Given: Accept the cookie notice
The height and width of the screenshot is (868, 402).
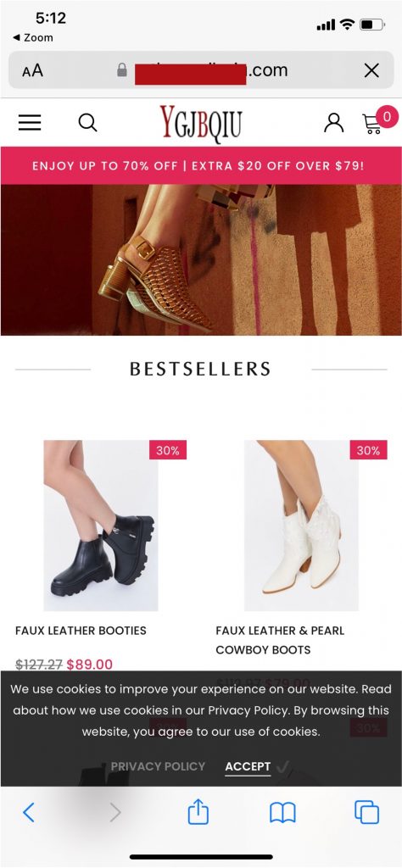Looking at the screenshot, I should point(248,766).
